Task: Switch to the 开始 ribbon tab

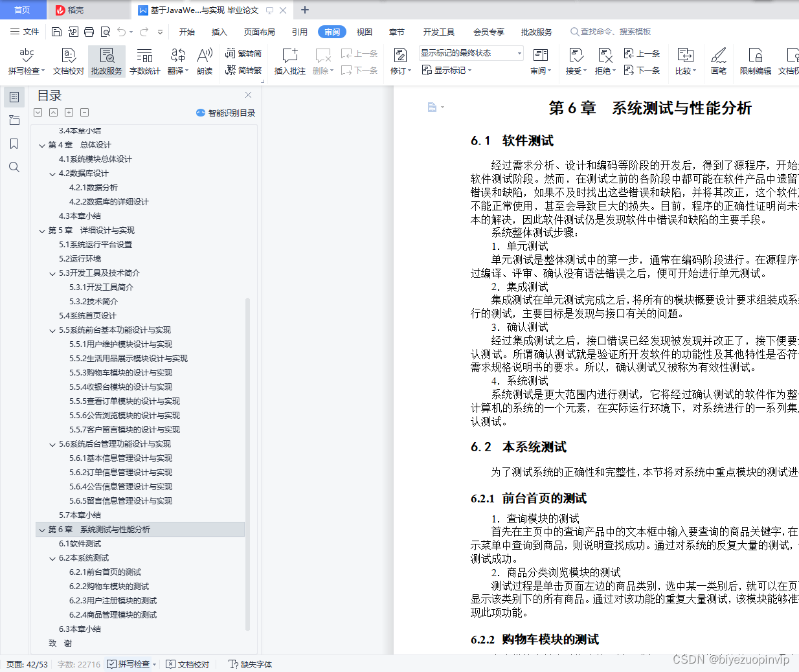Action: coord(187,32)
